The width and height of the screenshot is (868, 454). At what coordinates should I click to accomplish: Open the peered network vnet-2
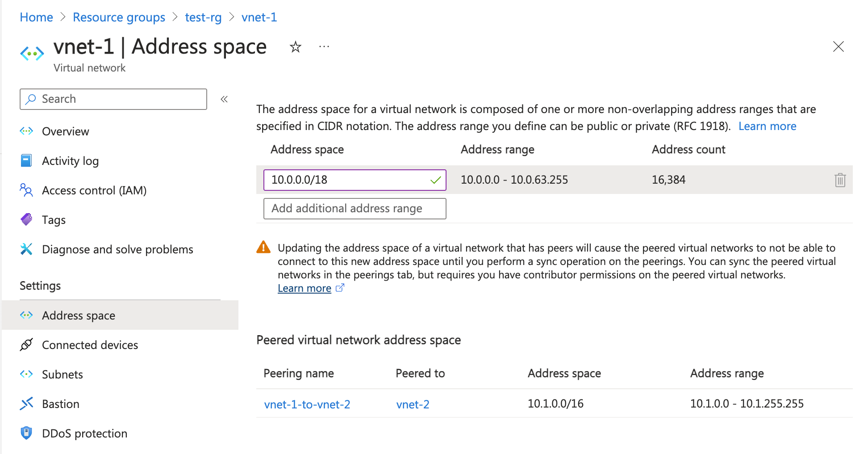click(413, 404)
